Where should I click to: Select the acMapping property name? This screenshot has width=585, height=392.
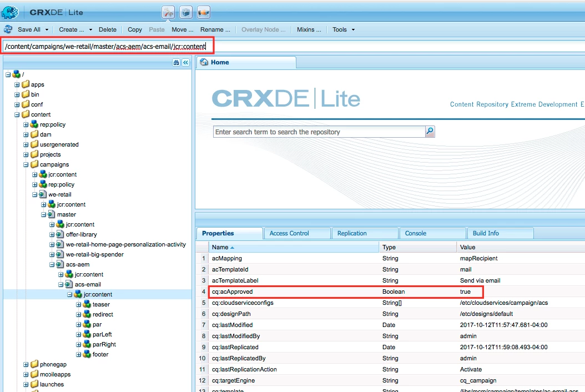(227, 258)
